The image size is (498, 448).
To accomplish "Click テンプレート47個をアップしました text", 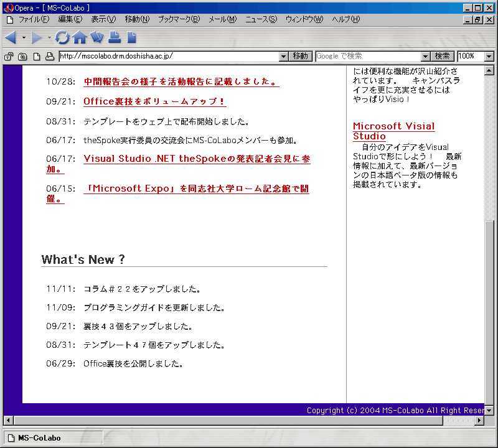I will [x=154, y=345].
